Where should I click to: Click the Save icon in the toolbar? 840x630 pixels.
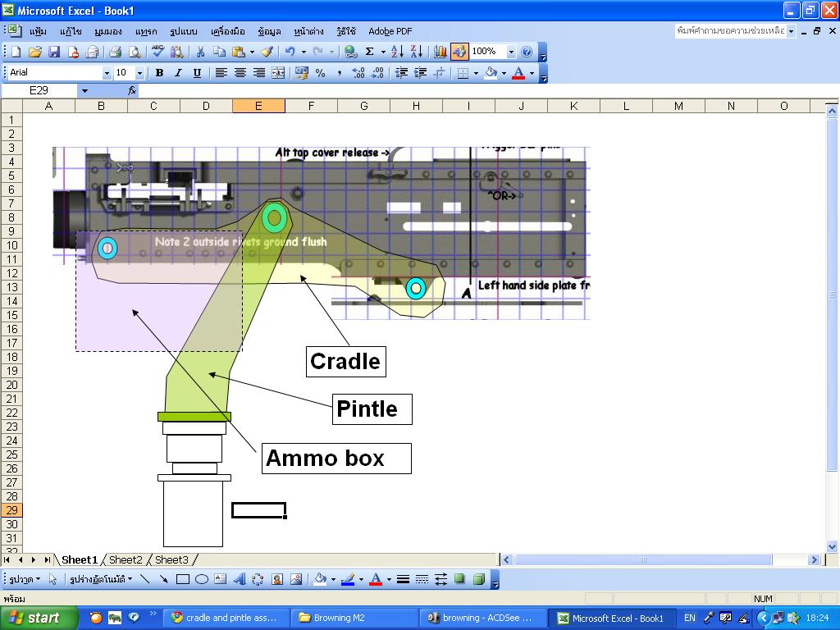pyautogui.click(x=54, y=52)
